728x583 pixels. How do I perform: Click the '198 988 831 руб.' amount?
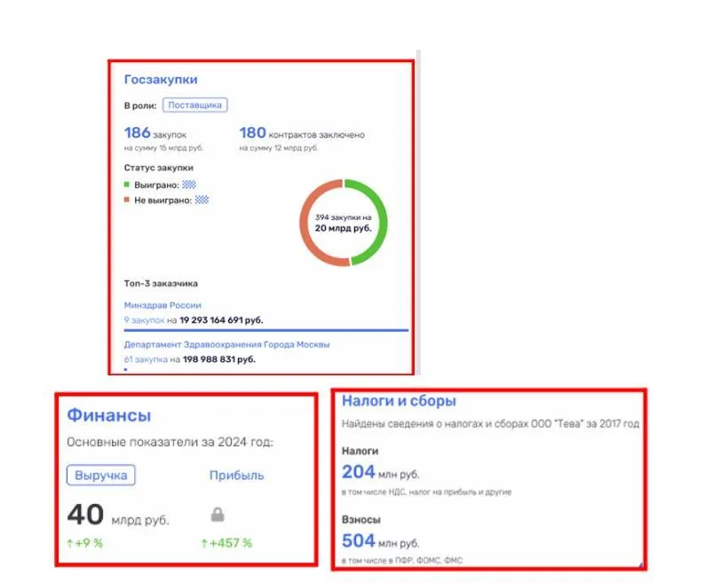[219, 359]
